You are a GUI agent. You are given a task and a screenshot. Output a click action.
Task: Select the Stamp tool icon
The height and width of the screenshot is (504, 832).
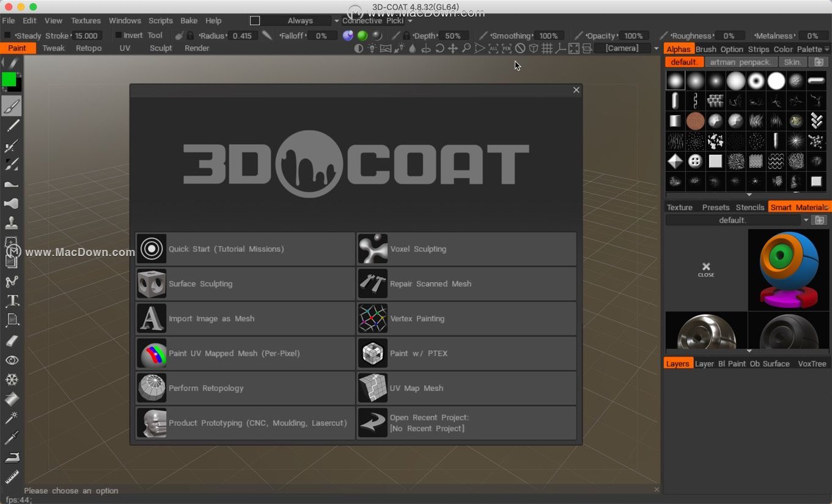[12, 223]
